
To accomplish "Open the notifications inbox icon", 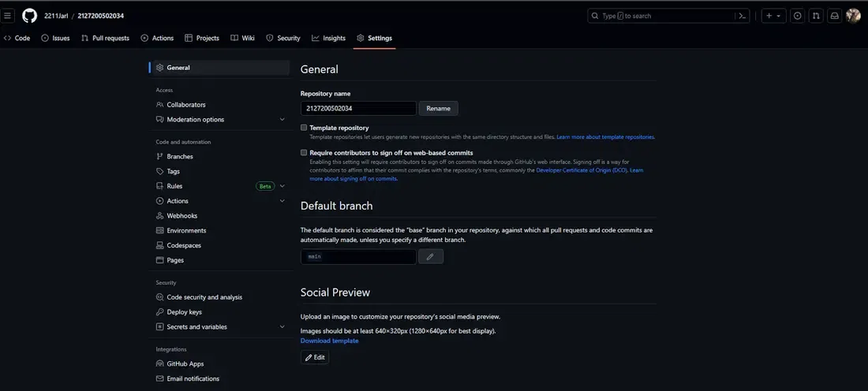I will click(834, 16).
